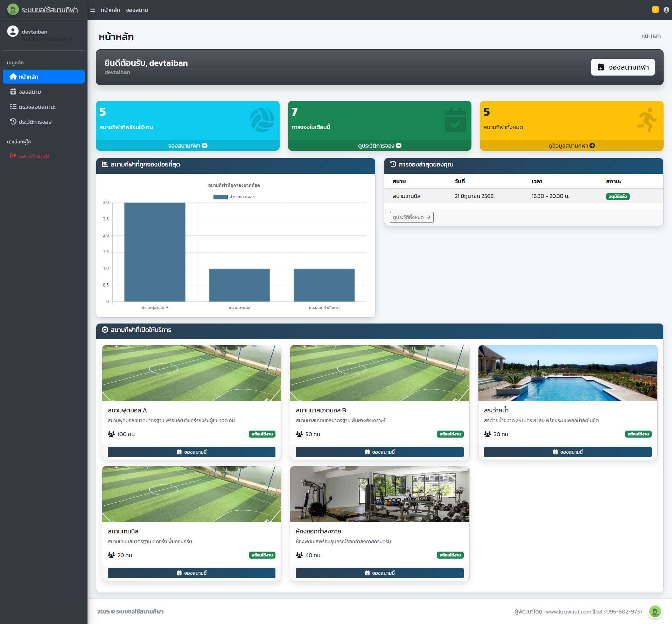Screen dimensions: 672x624
Task: Click the running person icon on the yellow card
Action: (x=647, y=120)
